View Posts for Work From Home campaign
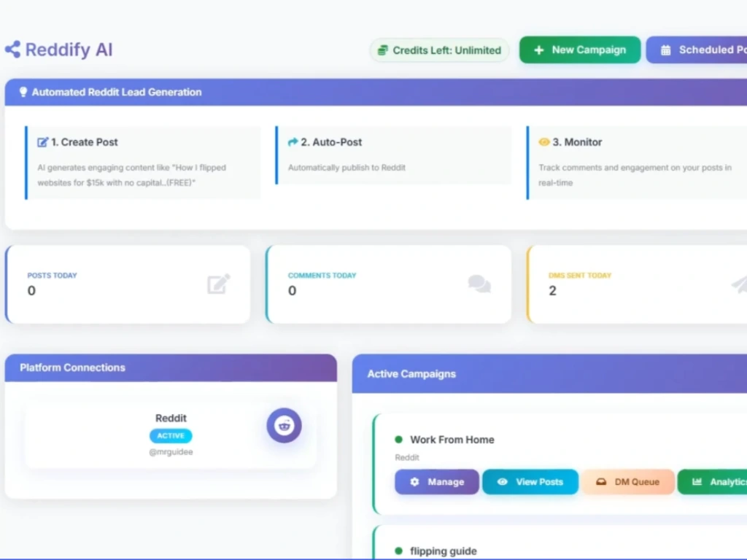 click(530, 482)
